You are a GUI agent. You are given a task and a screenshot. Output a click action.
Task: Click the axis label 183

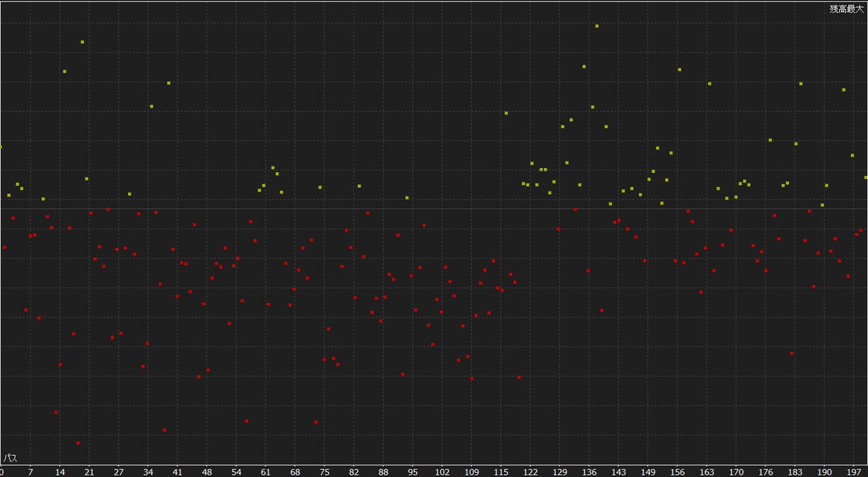[x=795, y=471]
